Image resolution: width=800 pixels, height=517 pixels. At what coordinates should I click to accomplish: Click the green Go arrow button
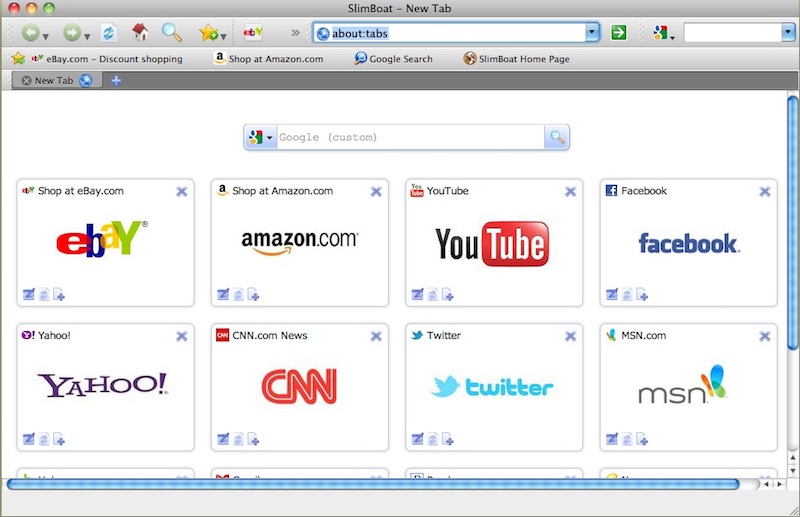[x=619, y=33]
